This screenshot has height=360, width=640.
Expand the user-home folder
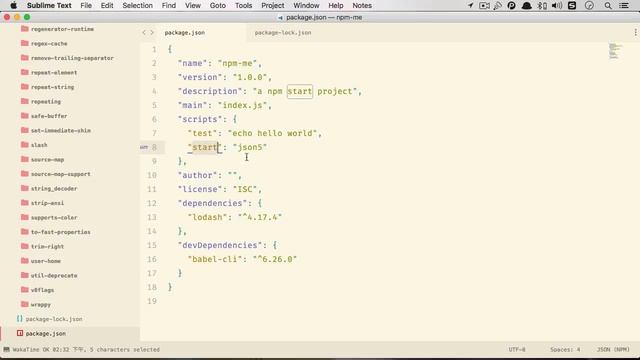tap(46, 261)
